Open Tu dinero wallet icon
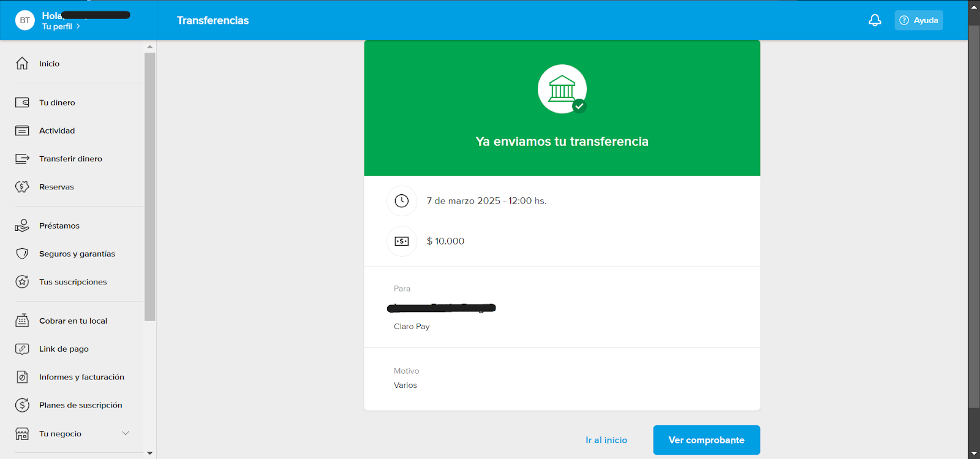The height and width of the screenshot is (459, 980). click(22, 102)
